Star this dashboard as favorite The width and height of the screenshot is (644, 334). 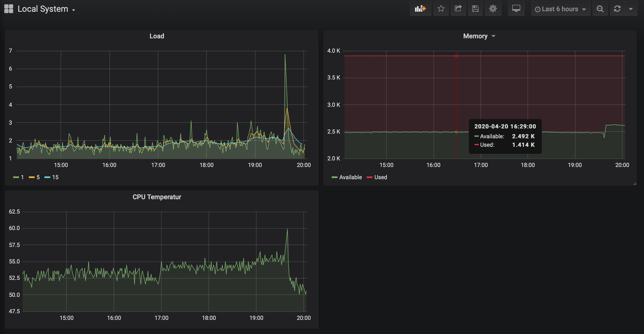(441, 9)
